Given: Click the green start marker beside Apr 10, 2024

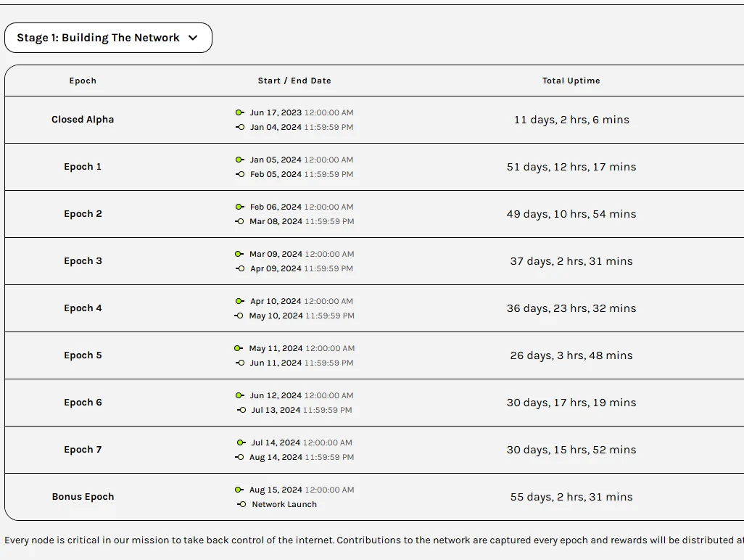Looking at the screenshot, I should [239, 301].
